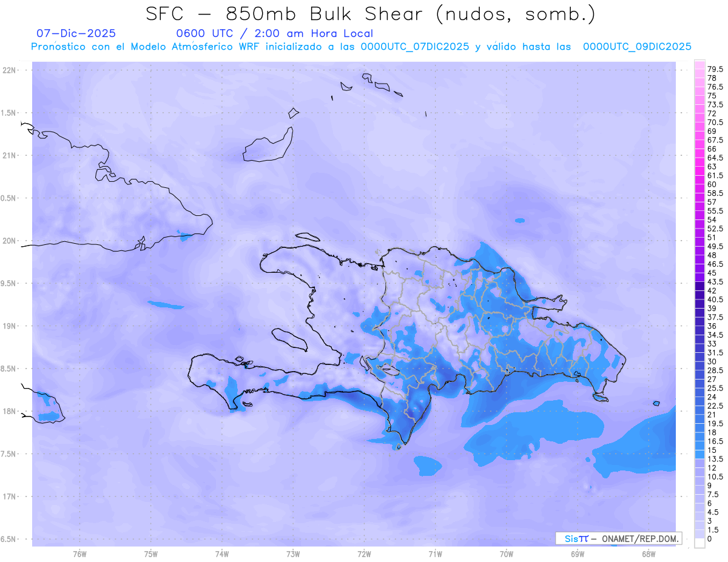This screenshot has height=562, width=728.
Task: Click the 51 legend value
Action: pyautogui.click(x=712, y=237)
